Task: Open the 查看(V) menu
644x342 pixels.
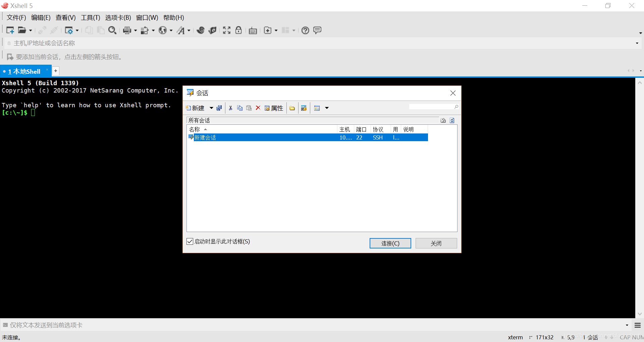Action: click(x=65, y=17)
